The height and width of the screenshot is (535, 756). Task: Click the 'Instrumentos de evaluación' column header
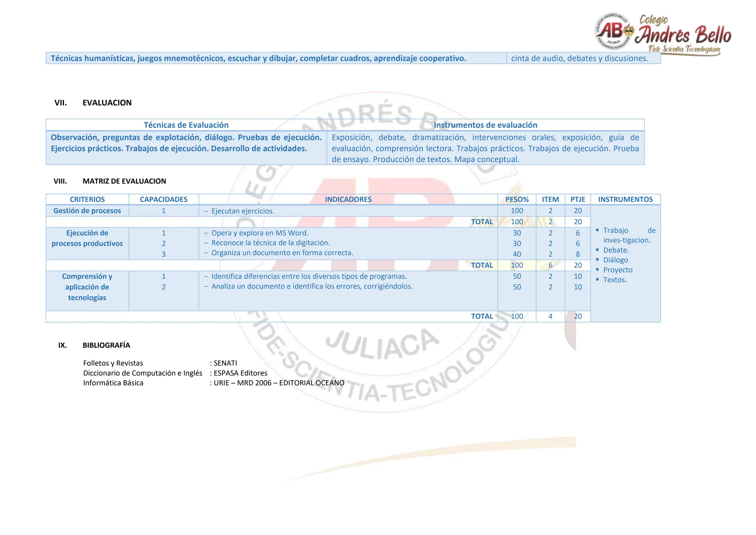pyautogui.click(x=485, y=125)
